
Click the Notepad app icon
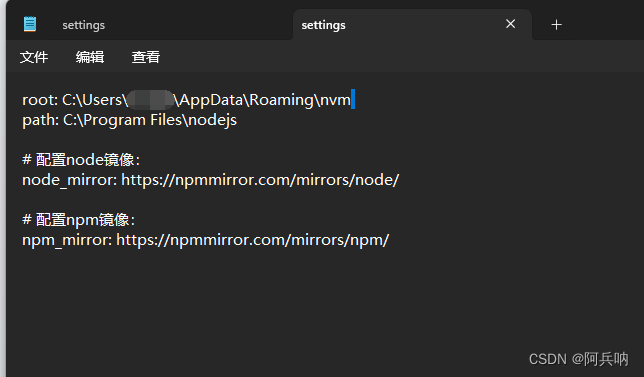30,24
